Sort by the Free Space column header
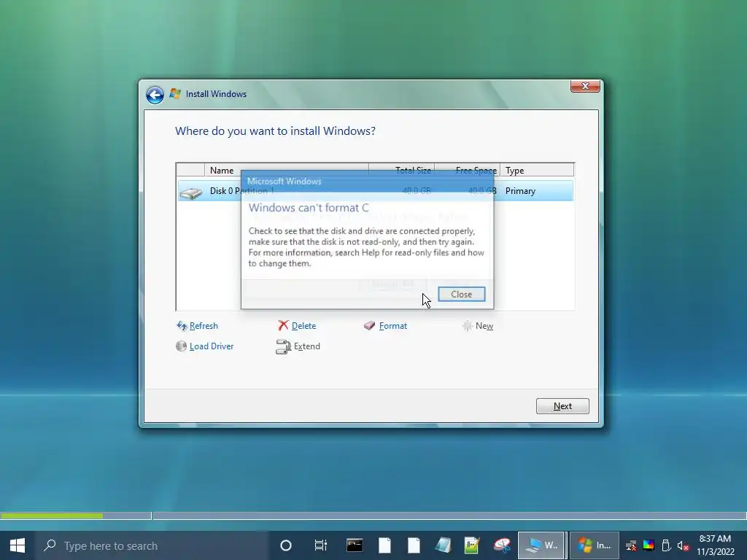This screenshot has height=560, width=747. pyautogui.click(x=467, y=170)
